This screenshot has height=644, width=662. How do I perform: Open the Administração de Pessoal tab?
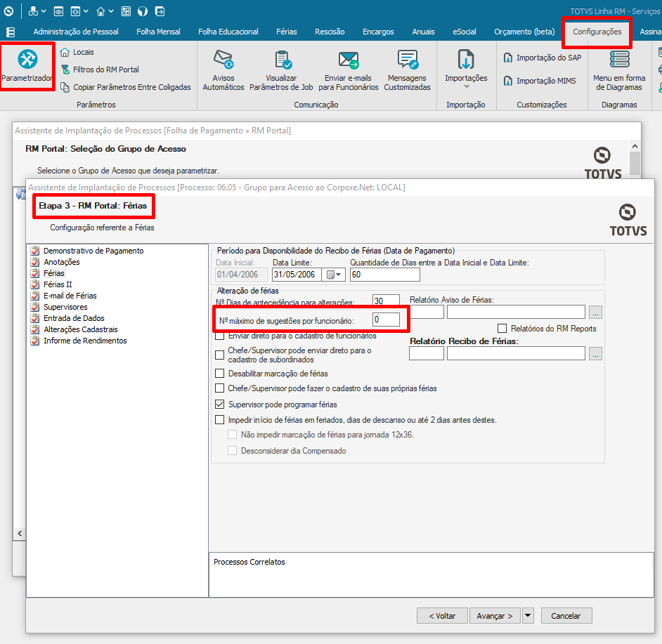[x=76, y=32]
